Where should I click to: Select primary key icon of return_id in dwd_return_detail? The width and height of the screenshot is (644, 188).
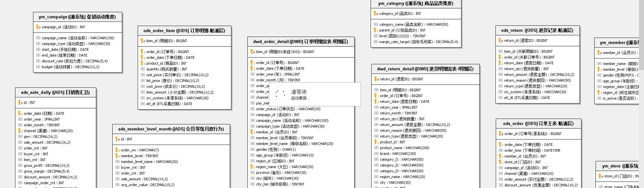376,79
